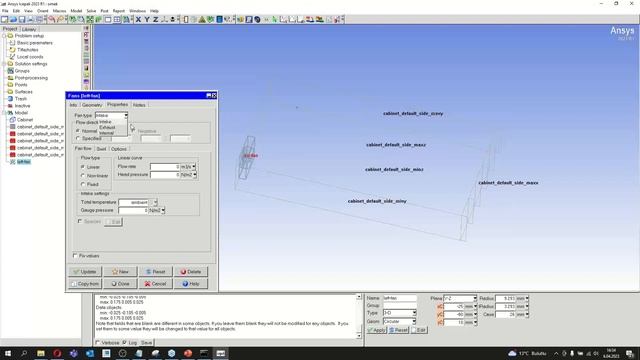
Task: Click the Save project toolbar icon
Action: tap(22, 19)
